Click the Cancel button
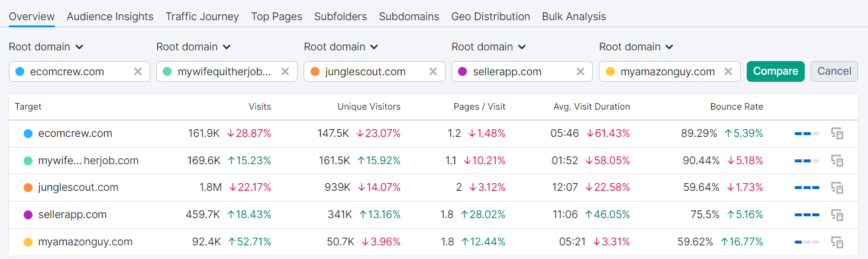The image size is (868, 259). point(834,71)
